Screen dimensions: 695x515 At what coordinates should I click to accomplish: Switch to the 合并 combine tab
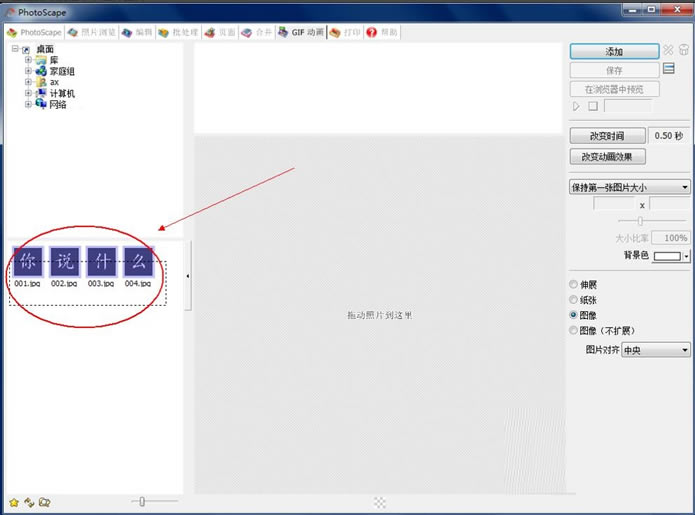click(x=257, y=32)
